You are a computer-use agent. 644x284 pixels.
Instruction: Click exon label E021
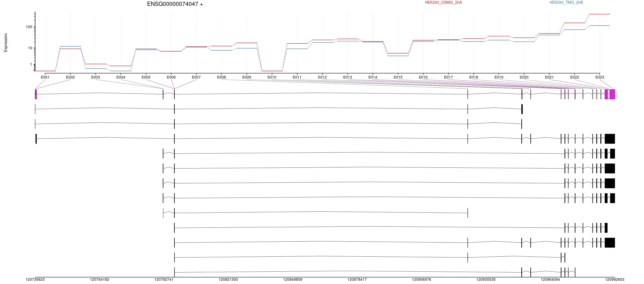549,77
